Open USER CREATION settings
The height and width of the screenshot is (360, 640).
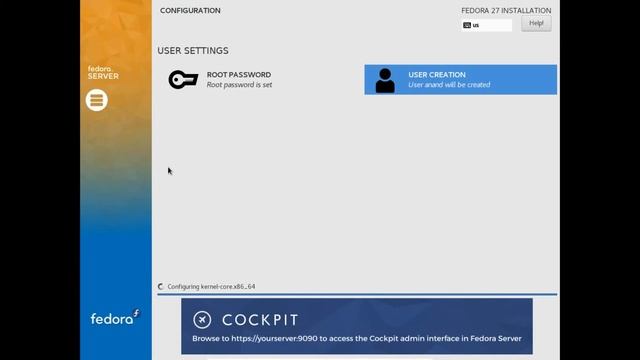(460, 80)
